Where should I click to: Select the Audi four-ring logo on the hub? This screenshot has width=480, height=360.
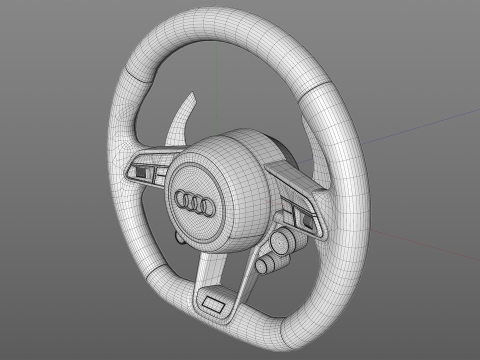click(x=195, y=202)
